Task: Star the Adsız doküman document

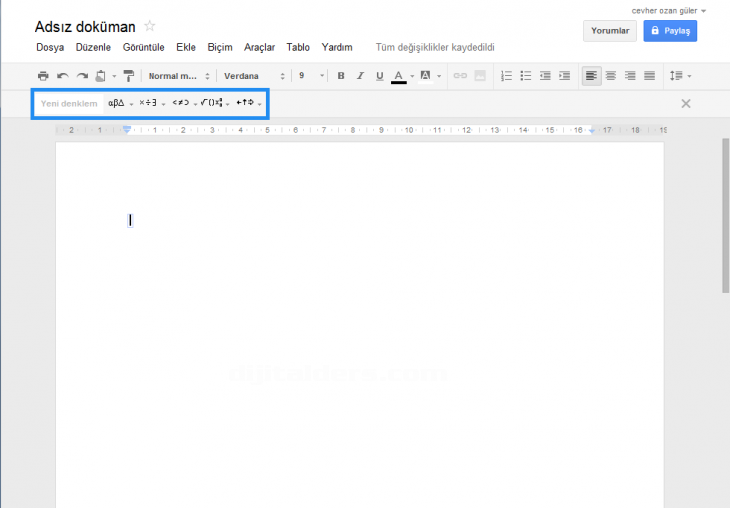Action: (149, 26)
